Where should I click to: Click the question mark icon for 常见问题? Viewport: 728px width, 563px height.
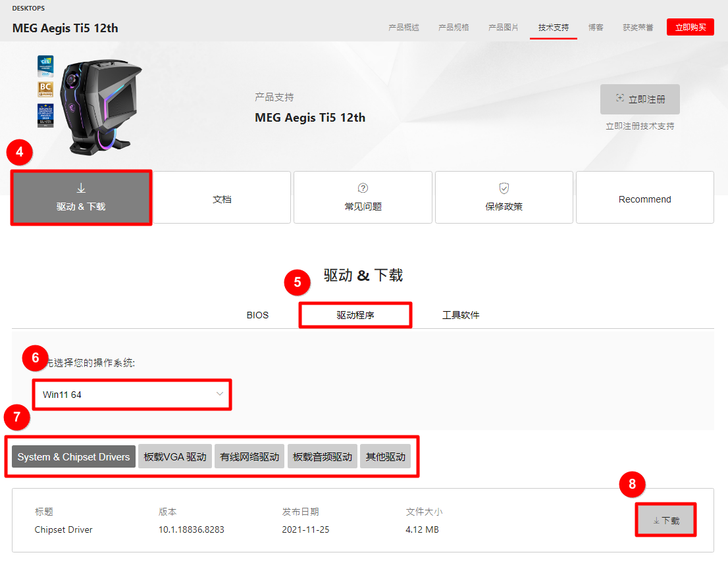coord(363,189)
